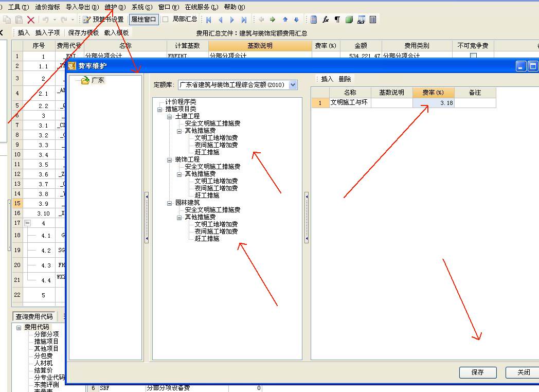The height and width of the screenshot is (392, 539).
Task: Open the redo history dropdown arrow
Action: (73, 20)
